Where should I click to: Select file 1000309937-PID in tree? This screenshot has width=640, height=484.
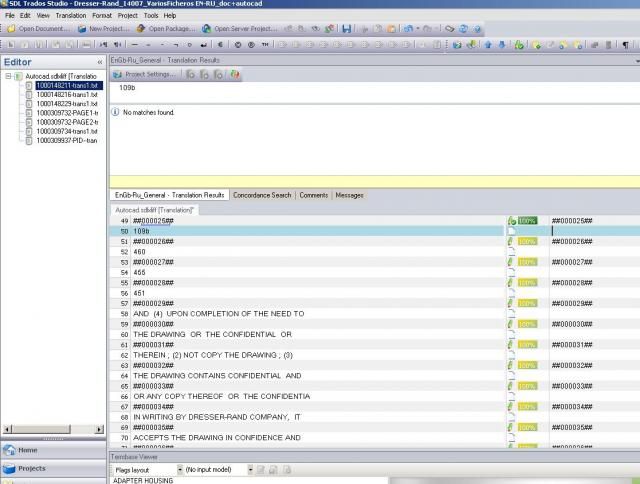coord(67,141)
